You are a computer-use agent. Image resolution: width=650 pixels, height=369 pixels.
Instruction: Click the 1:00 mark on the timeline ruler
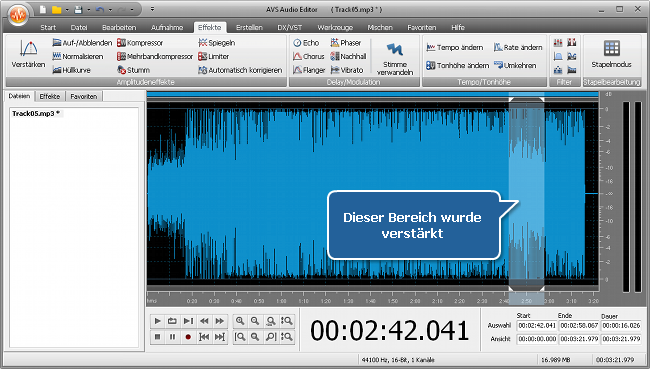click(x=281, y=300)
